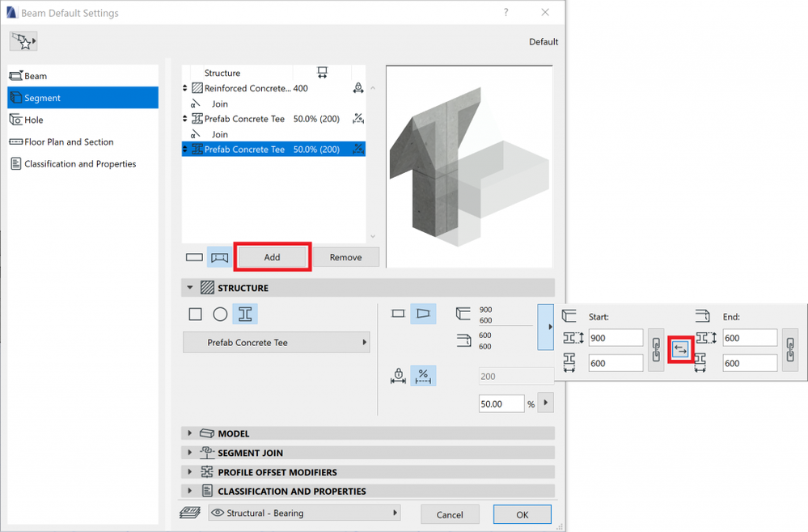Click the End segment end icon in flyout
Screen dimensions: 808x532
pyautogui.click(x=702, y=315)
